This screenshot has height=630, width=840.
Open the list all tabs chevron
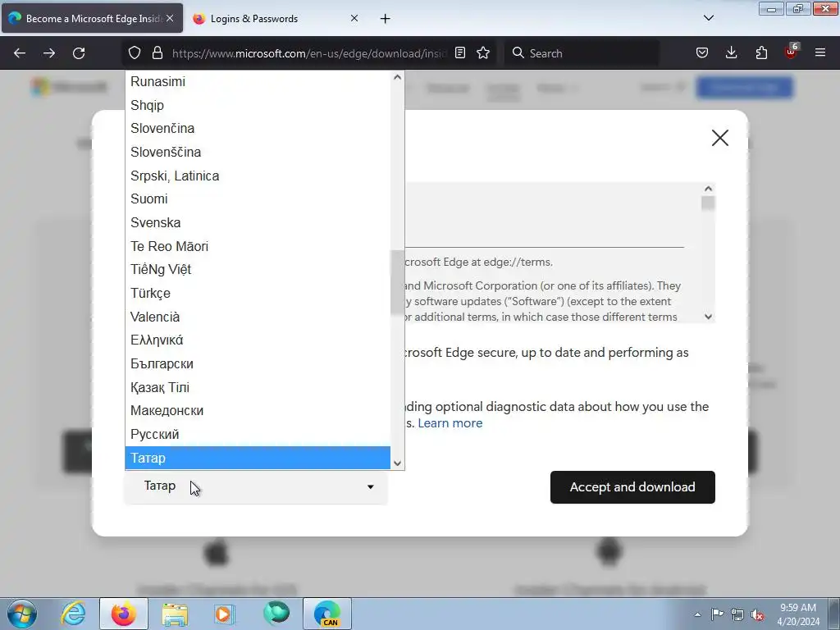point(709,18)
